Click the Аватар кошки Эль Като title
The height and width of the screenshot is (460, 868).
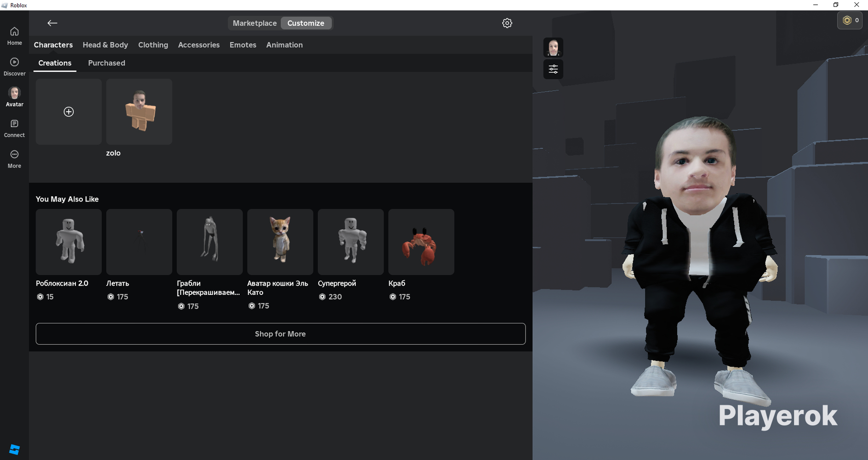coord(278,288)
